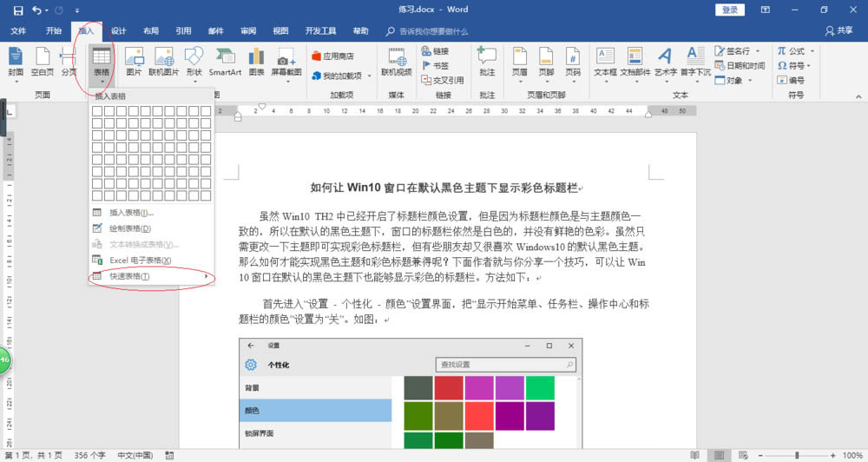Click the 艺术字 (WordArt) icon
The image size is (868, 462).
(x=665, y=62)
